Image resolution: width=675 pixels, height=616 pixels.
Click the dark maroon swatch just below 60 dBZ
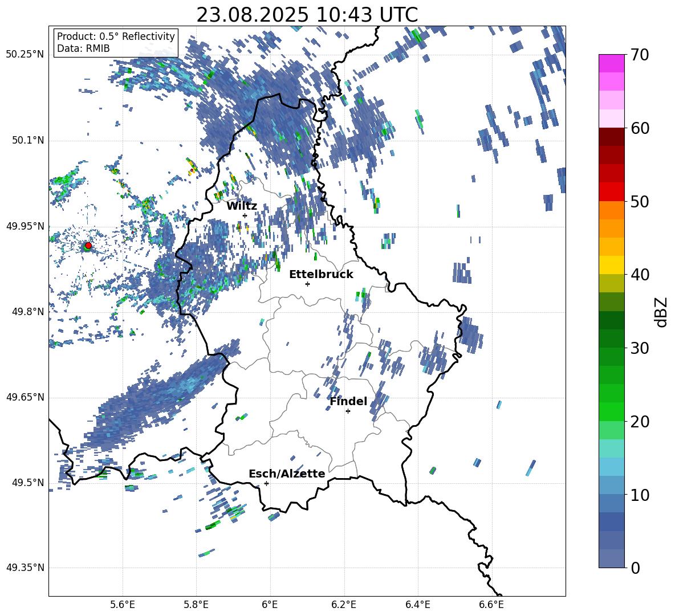(611, 137)
